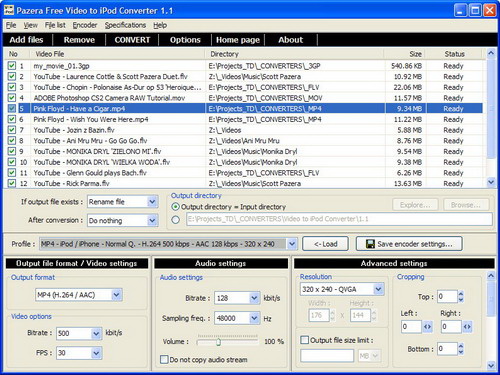Toggle checkbox for Chopin Polonaise file
The height and width of the screenshot is (375, 500).
coord(12,87)
